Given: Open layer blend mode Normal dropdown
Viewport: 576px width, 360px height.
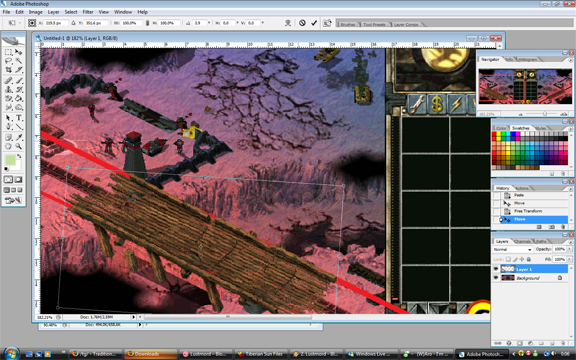Looking at the screenshot, I should [x=512, y=249].
